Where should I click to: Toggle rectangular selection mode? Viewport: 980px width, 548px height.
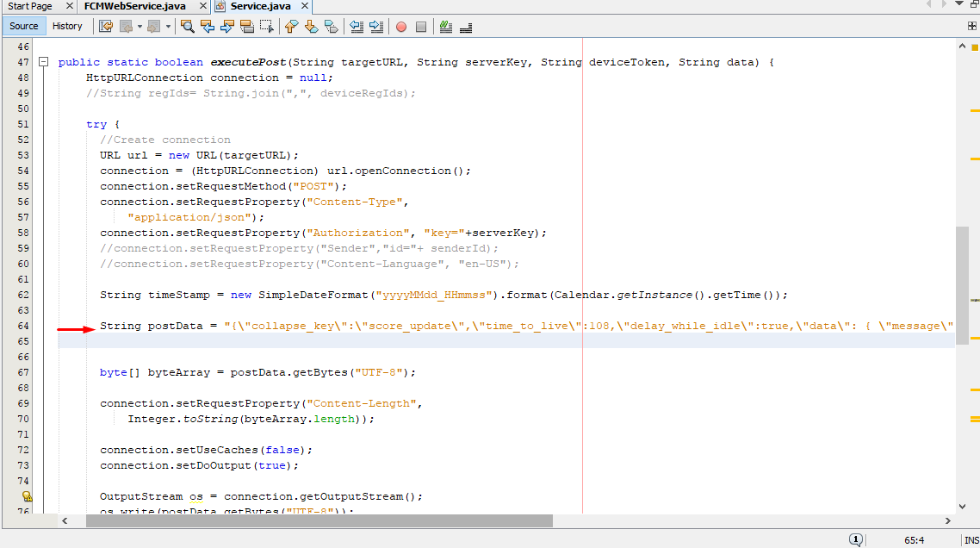[x=267, y=26]
